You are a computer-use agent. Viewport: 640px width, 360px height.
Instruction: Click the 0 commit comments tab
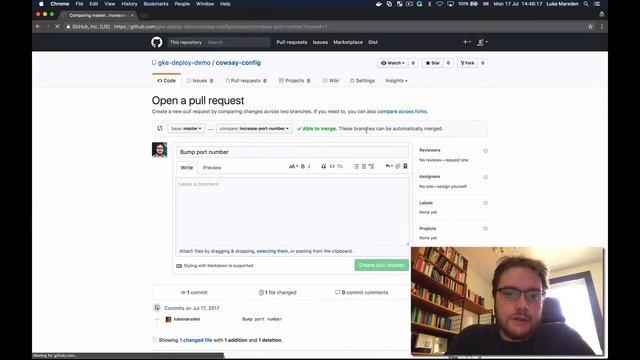pos(362,292)
